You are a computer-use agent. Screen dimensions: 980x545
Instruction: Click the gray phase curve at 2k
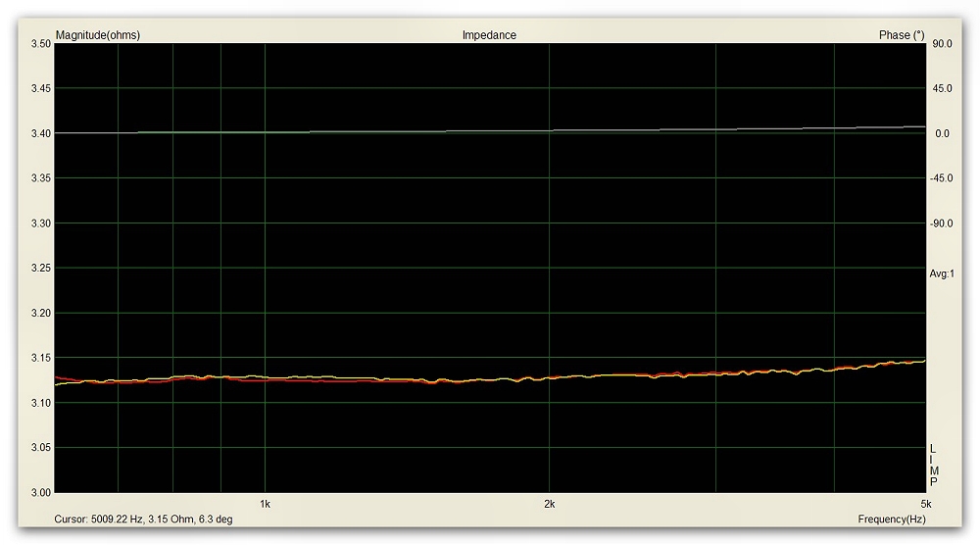click(549, 130)
